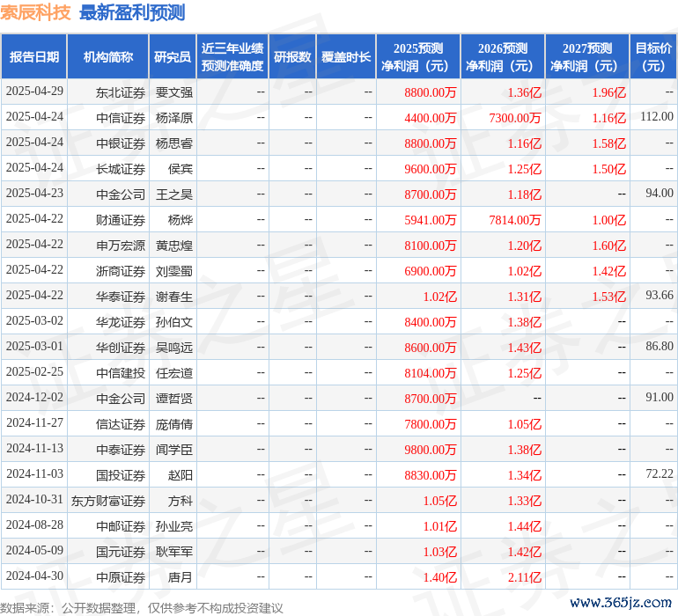This screenshot has height=616, width=678.
Task: Click target price 112.00
Action: [x=657, y=117]
